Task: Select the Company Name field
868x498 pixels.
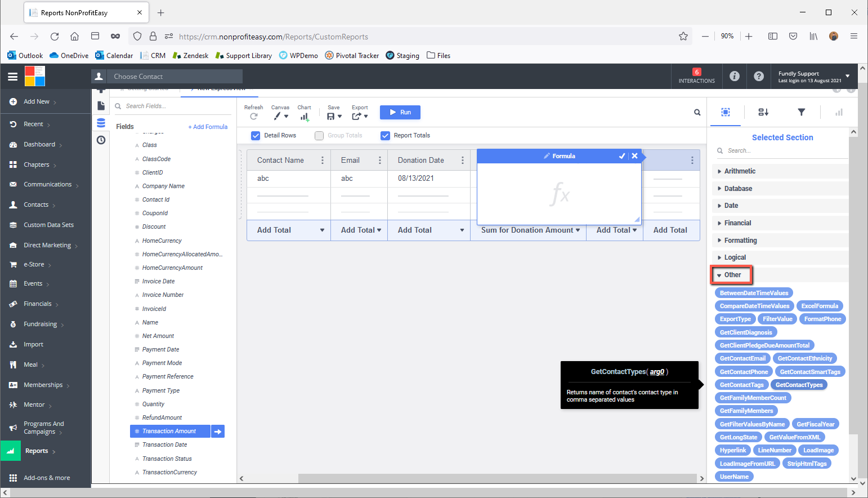Action: [x=163, y=186]
